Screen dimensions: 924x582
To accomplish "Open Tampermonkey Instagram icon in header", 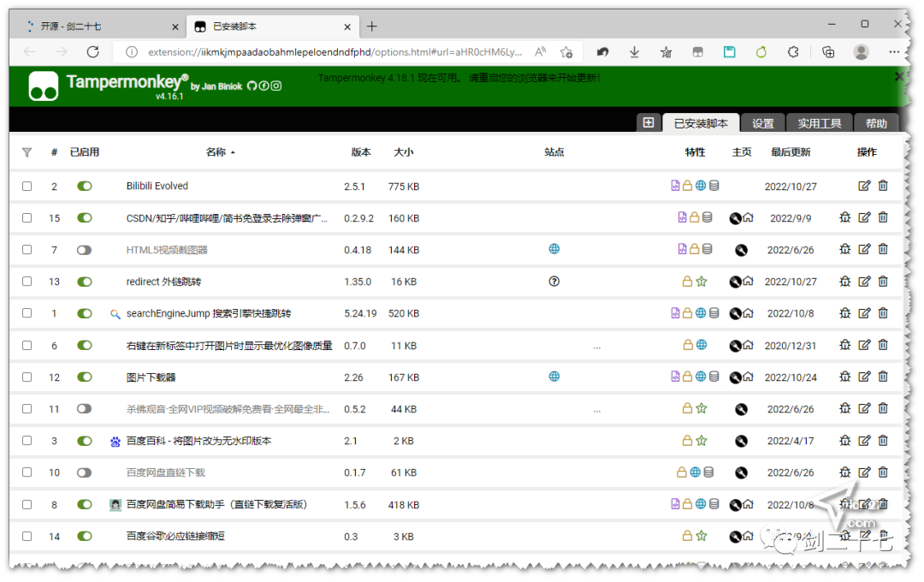I will pyautogui.click(x=275, y=86).
